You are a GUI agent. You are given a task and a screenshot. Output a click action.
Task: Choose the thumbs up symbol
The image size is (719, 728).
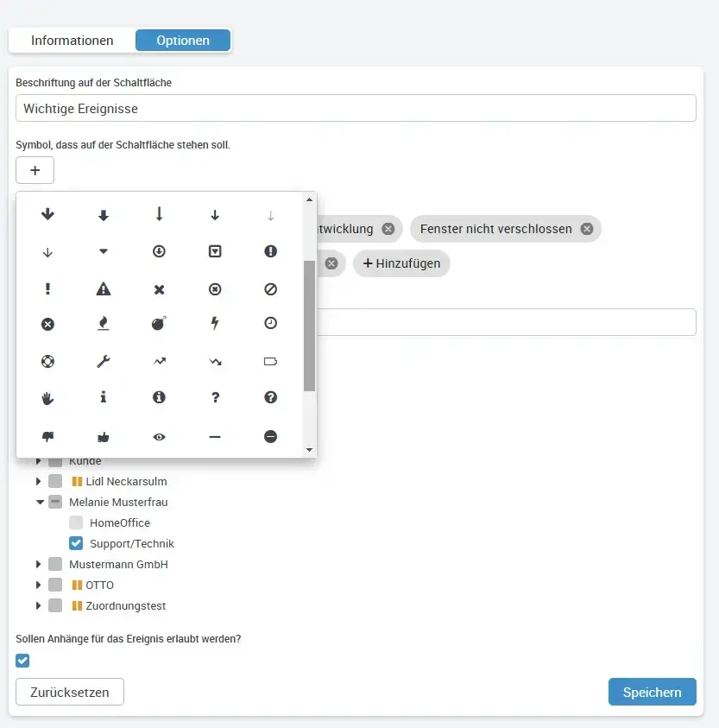tap(104, 437)
